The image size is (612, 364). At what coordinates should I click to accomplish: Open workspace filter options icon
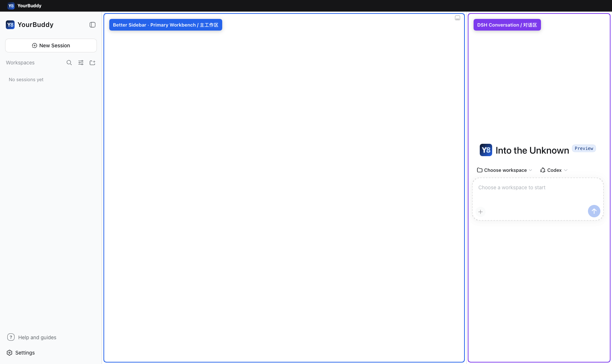tap(81, 63)
